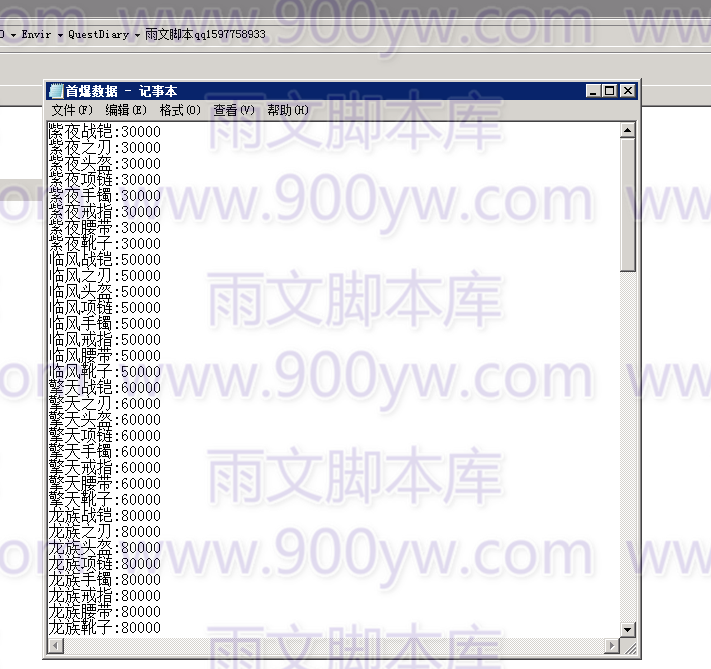Viewport: 711px width, 669px height.
Task: Click the line 擎天腰带:60000
Action: [105, 483]
